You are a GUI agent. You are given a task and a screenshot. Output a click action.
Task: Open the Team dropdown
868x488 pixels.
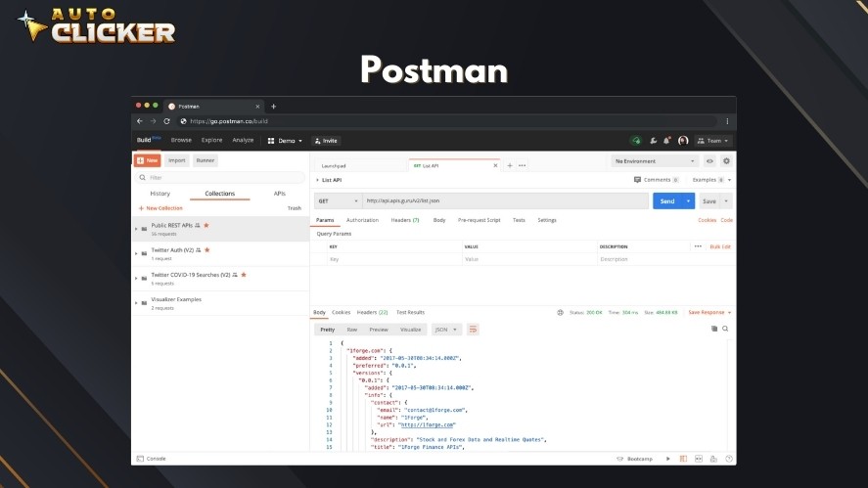713,141
